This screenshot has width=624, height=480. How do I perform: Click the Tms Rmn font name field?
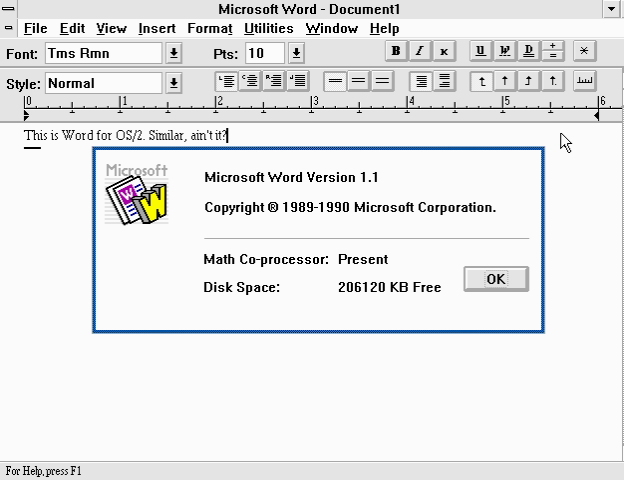click(x=103, y=53)
